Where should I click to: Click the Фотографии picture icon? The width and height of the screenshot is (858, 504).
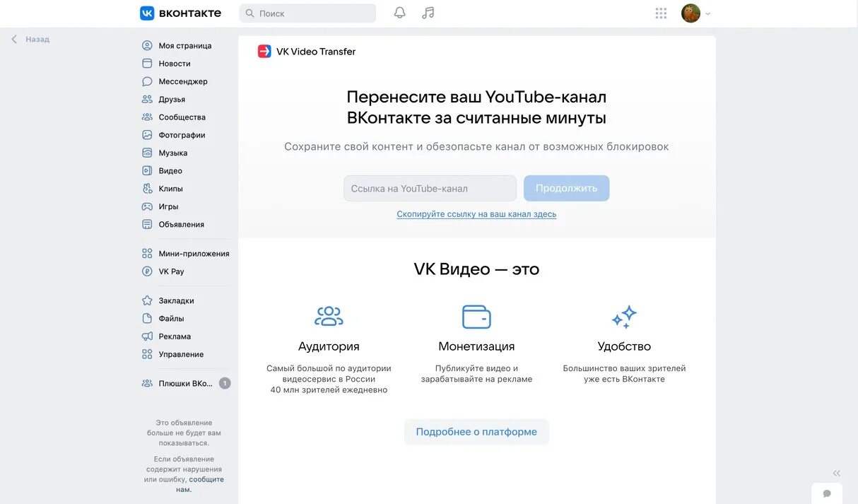pyautogui.click(x=147, y=135)
